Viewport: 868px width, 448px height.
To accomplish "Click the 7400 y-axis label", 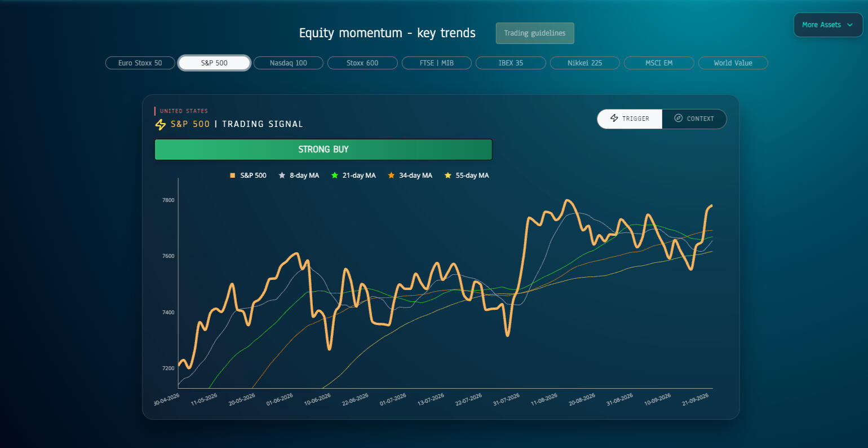I will (x=169, y=313).
